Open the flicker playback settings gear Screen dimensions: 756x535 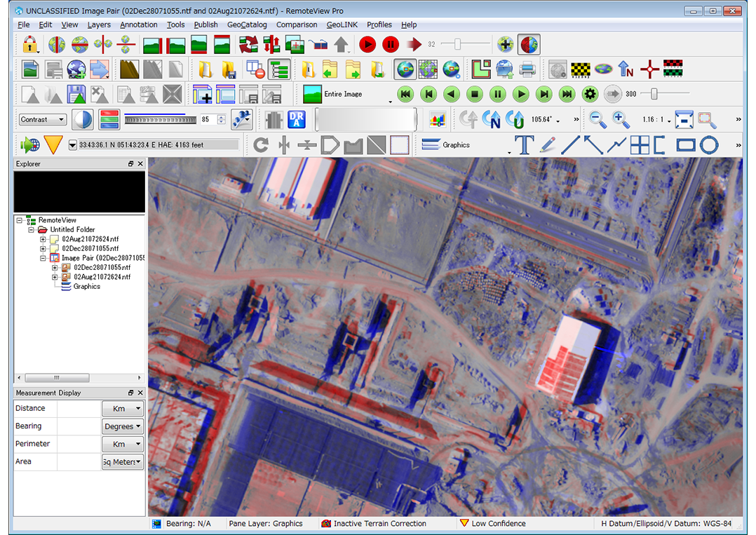pyautogui.click(x=590, y=93)
